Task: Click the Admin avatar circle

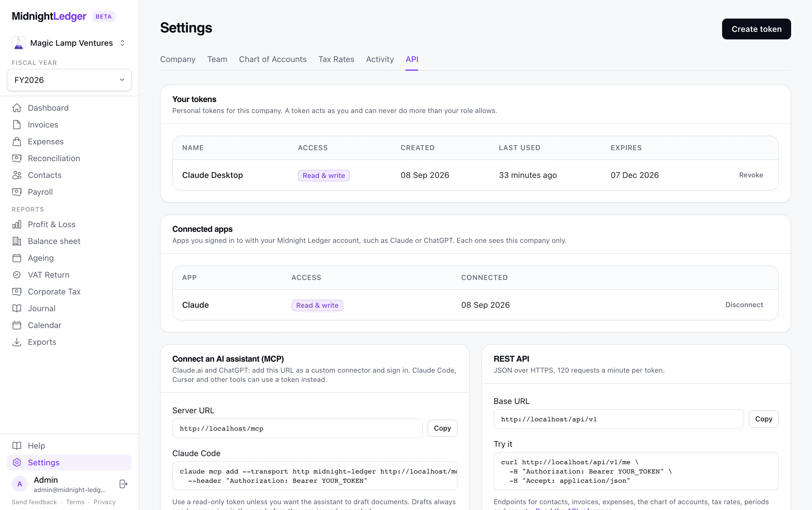Action: pyautogui.click(x=19, y=484)
